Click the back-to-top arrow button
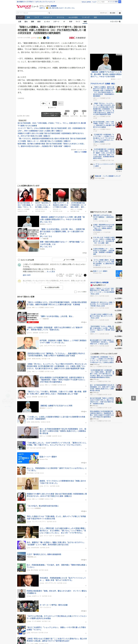138x644 pixels. [133, 398]
